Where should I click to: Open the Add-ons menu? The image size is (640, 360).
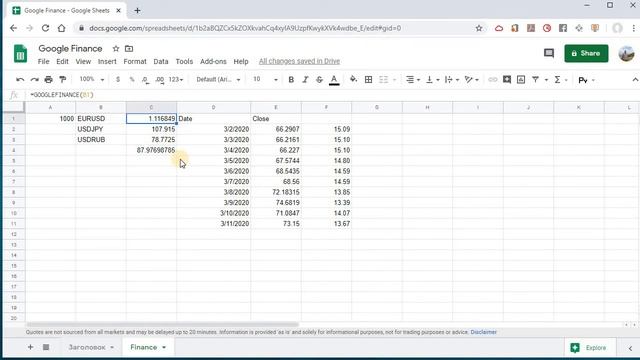(x=213, y=61)
